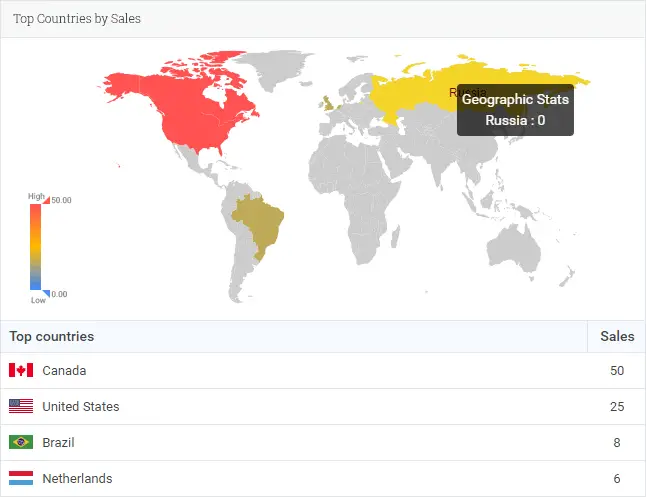This screenshot has height=497, width=646.
Task: Select the United States row label
Action: point(81,406)
